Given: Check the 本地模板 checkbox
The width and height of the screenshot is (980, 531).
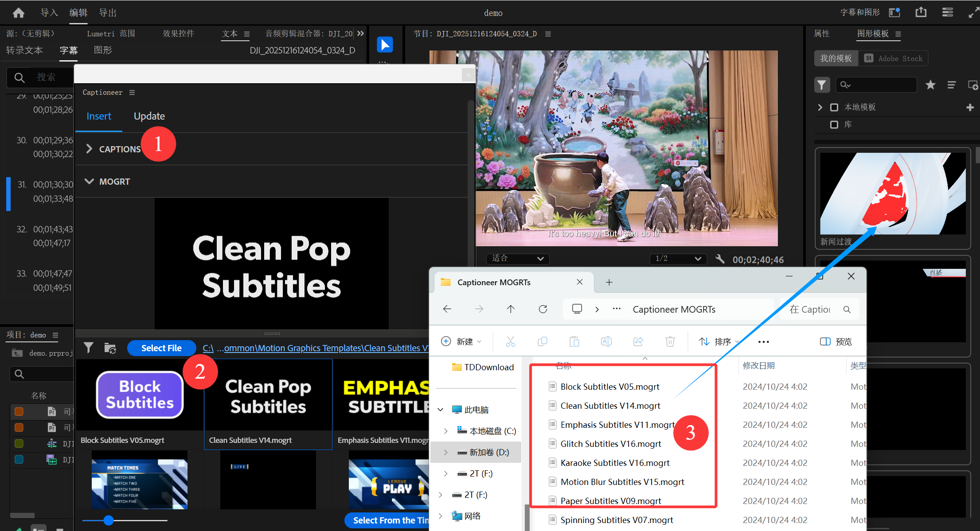Looking at the screenshot, I should (x=834, y=108).
